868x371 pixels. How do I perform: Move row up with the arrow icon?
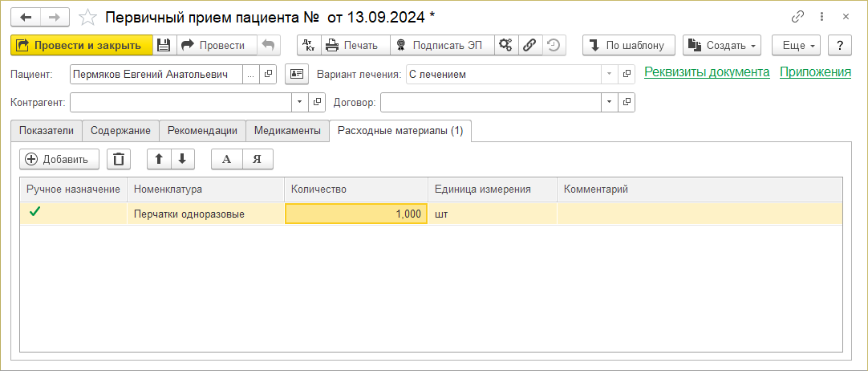pos(159,159)
